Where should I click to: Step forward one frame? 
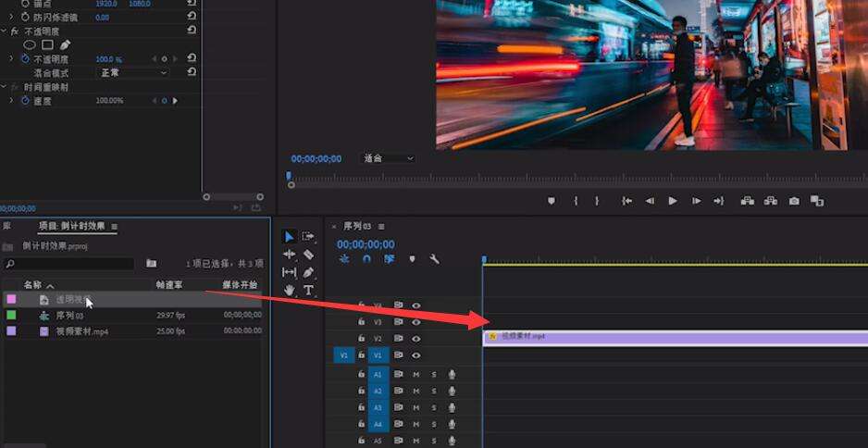697,201
